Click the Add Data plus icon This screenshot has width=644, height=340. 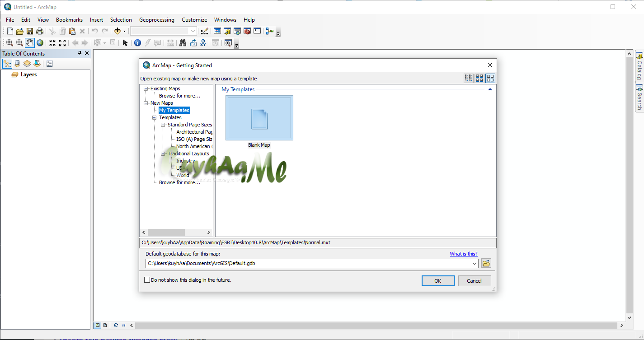[118, 31]
